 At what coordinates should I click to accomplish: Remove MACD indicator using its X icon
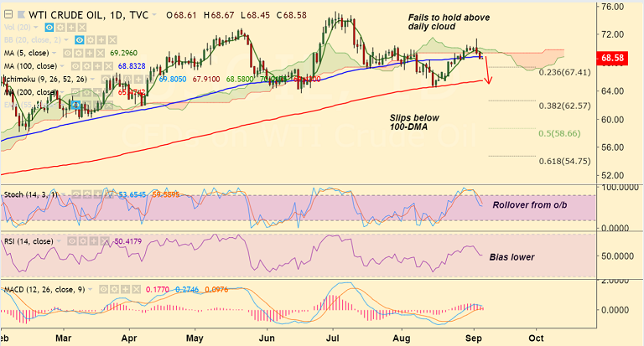[x=137, y=289]
